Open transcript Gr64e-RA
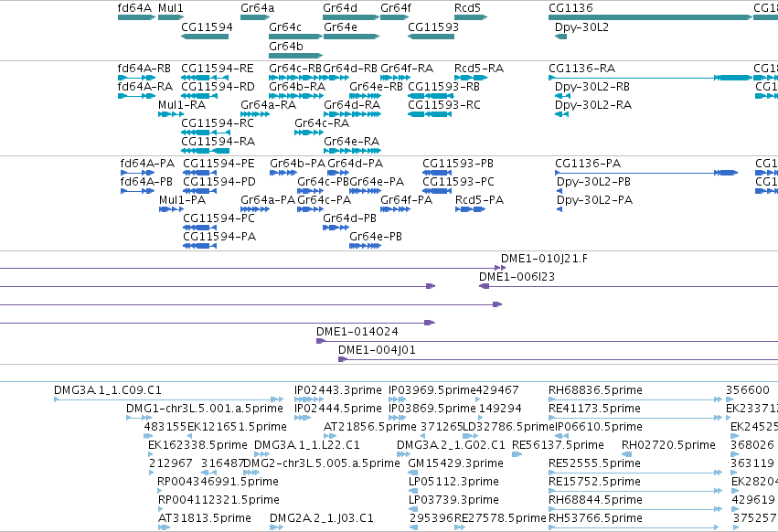Viewport: 778px width, 532px height. (x=352, y=142)
